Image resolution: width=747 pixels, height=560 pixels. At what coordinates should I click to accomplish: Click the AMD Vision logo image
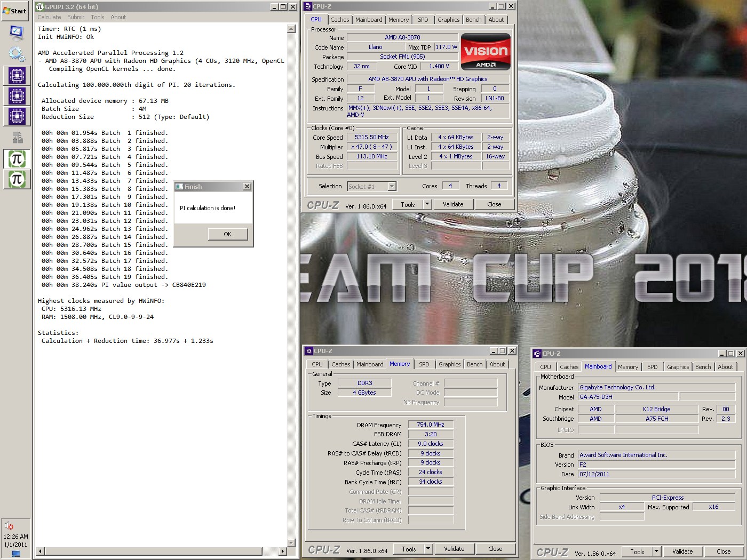[x=486, y=52]
